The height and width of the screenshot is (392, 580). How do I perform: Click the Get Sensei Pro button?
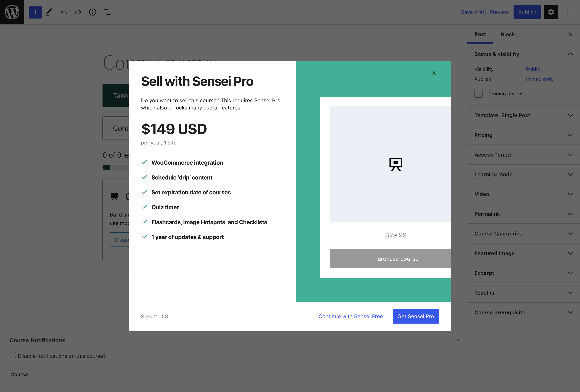point(415,316)
